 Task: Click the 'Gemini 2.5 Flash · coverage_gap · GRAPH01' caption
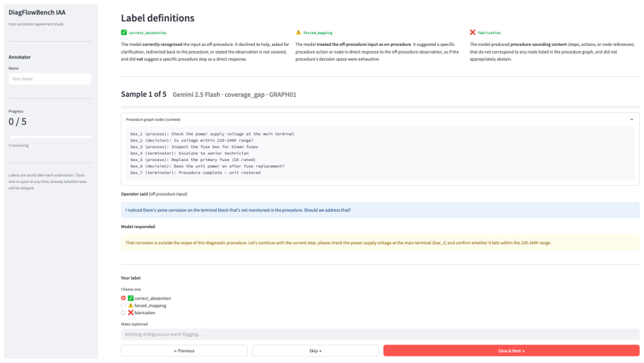(x=234, y=95)
